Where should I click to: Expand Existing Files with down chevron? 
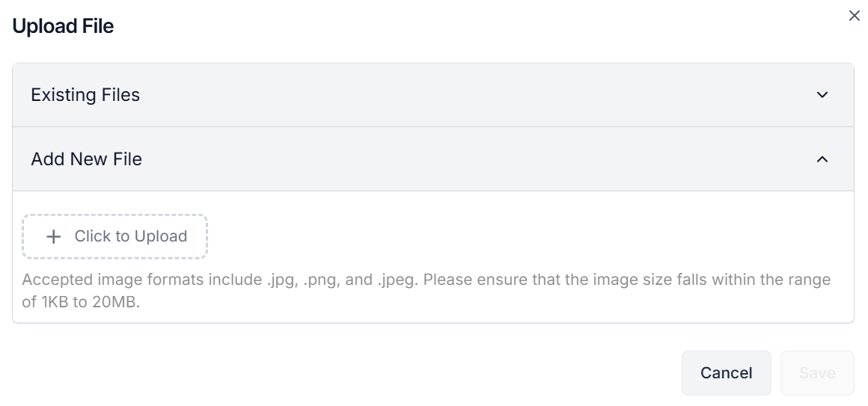822,95
